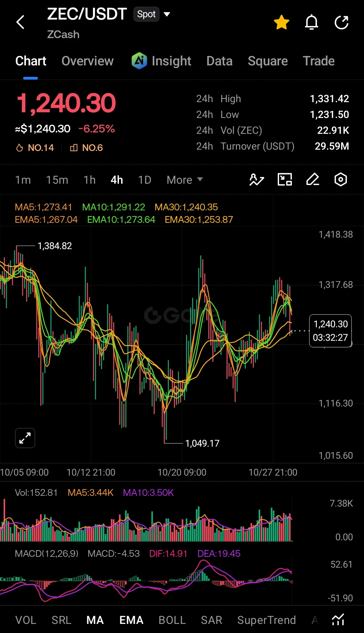Tap the picture-in-picture chart icon
364x633 pixels.
[x=285, y=180]
